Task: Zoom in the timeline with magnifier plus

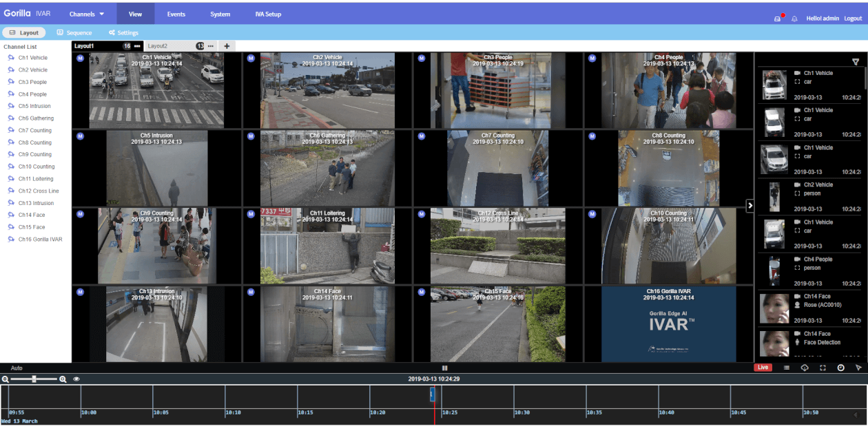Action: pyautogui.click(x=63, y=379)
